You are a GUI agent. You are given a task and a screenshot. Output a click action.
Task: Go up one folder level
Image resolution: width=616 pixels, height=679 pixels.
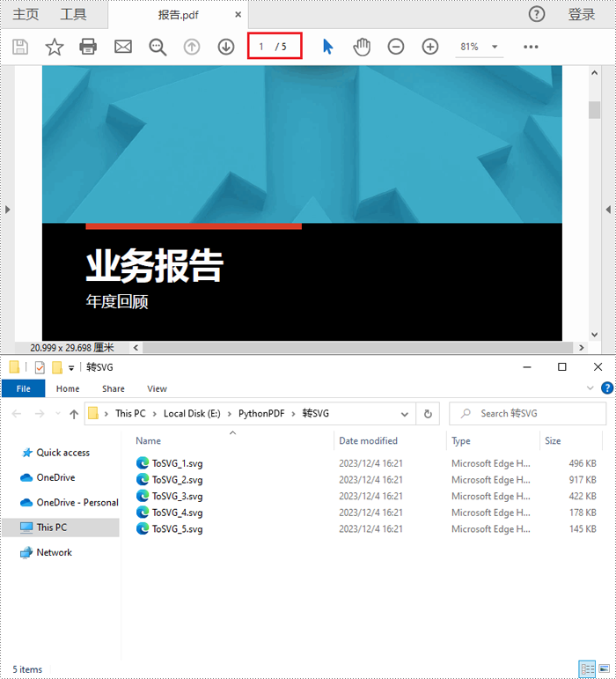(x=74, y=414)
